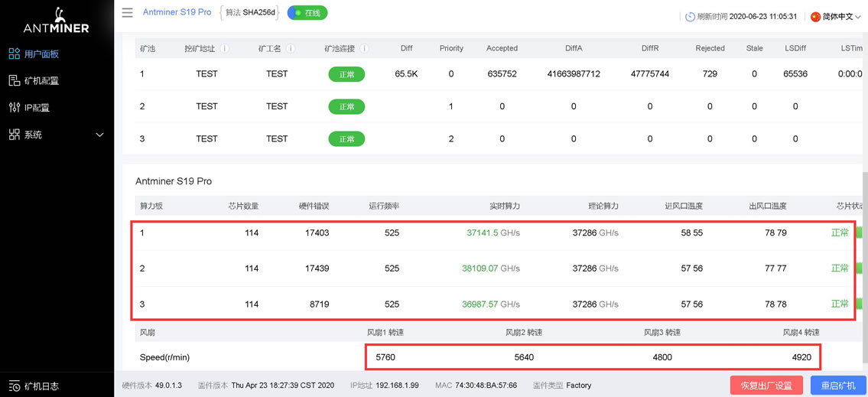
Task: Click the green chip status bar for hashboard 1
Action: [859, 233]
